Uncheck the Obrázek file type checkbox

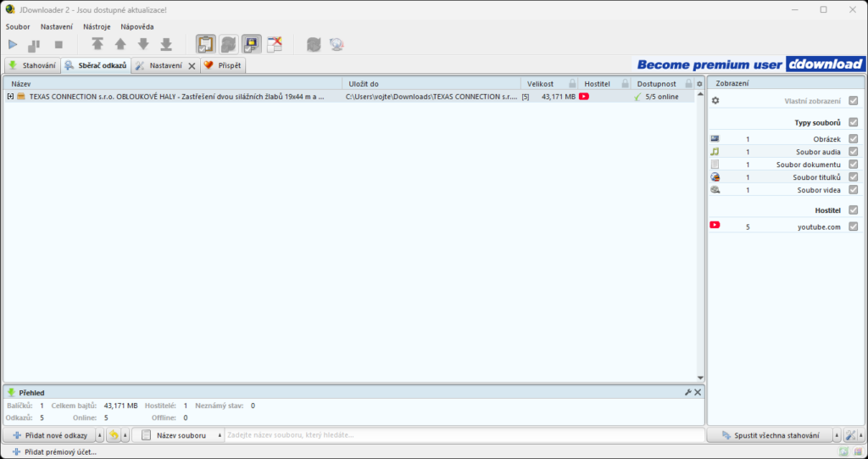click(854, 139)
